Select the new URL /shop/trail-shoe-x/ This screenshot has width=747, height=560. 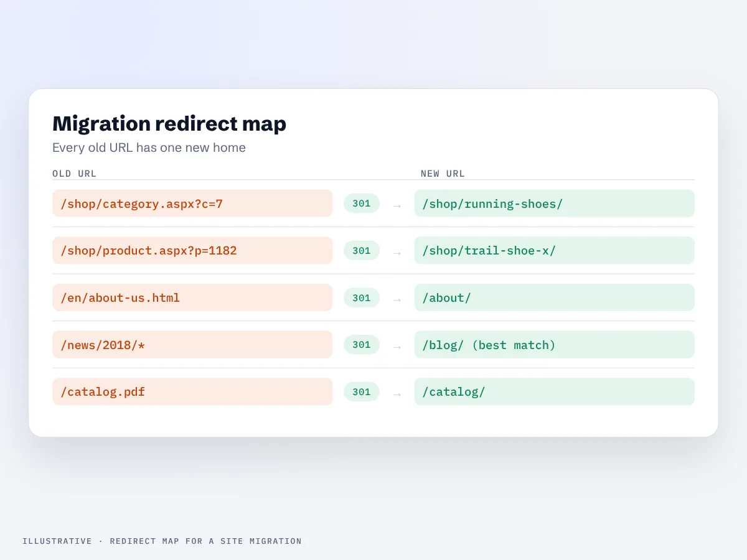(x=555, y=251)
